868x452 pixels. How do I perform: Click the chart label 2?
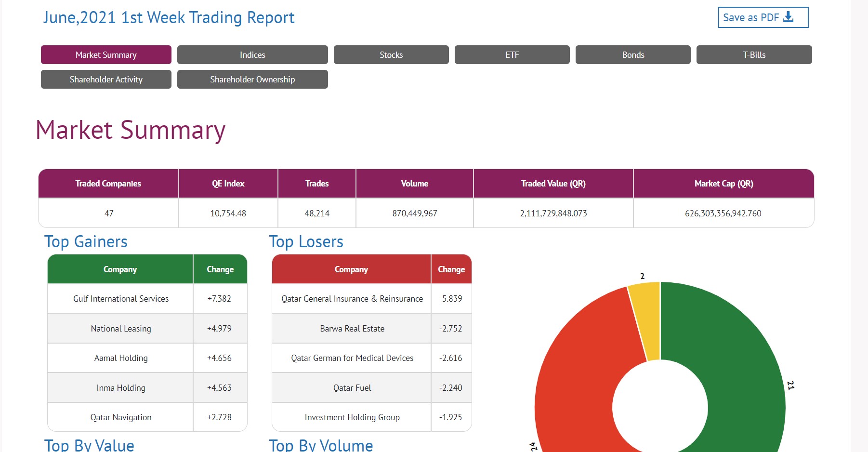(x=642, y=276)
